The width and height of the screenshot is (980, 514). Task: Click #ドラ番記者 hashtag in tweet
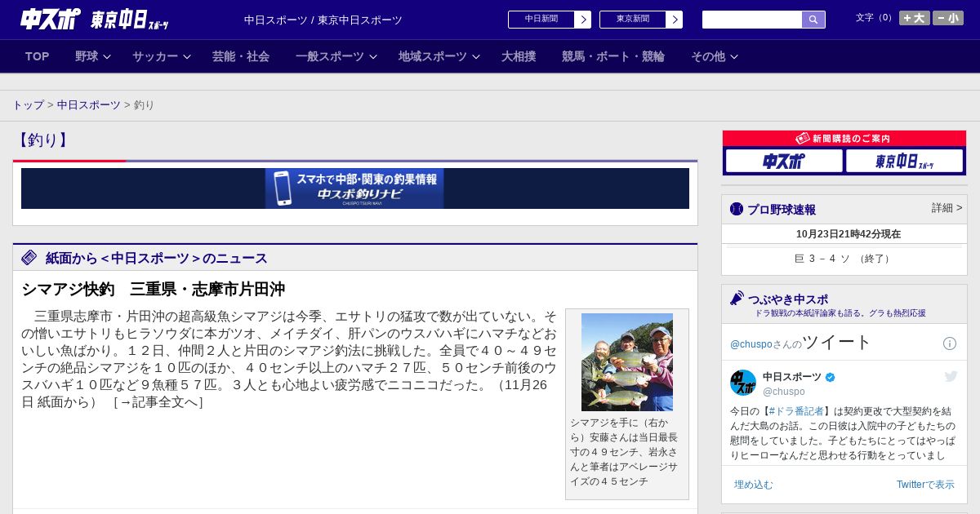coord(796,411)
